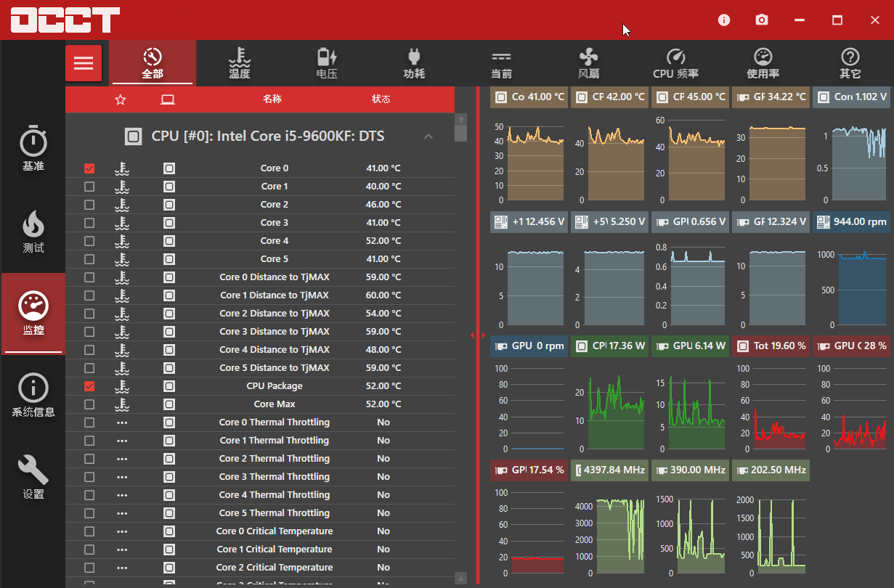Check the Core 3 checkbox
The height and width of the screenshot is (588, 894).
click(x=89, y=223)
